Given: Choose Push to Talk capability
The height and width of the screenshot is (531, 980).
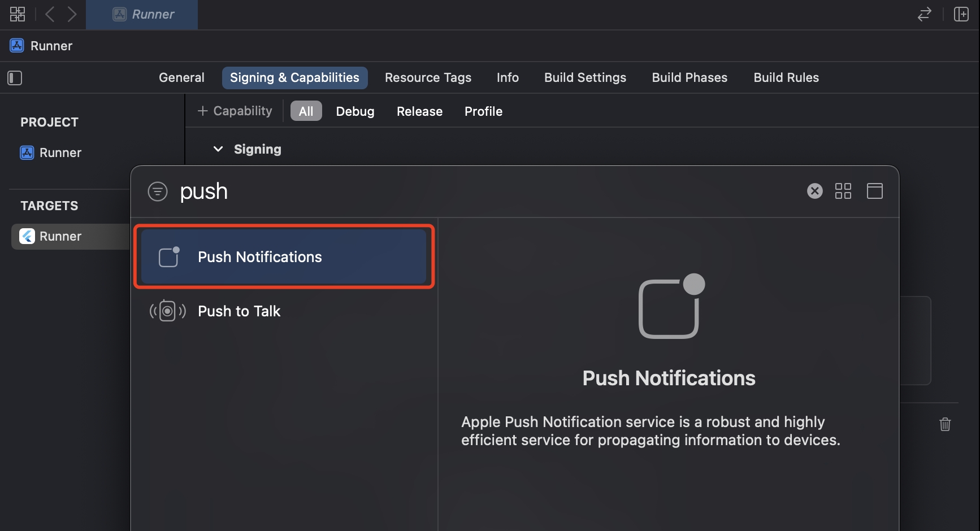Looking at the screenshot, I should (x=239, y=311).
